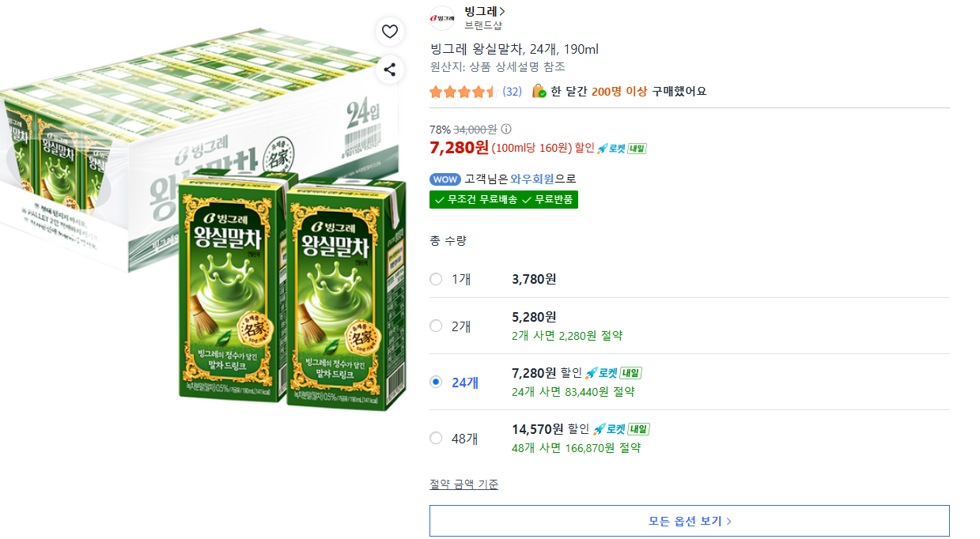980x539 pixels.
Task: Click the Binggrae brand logo icon
Action: click(442, 18)
